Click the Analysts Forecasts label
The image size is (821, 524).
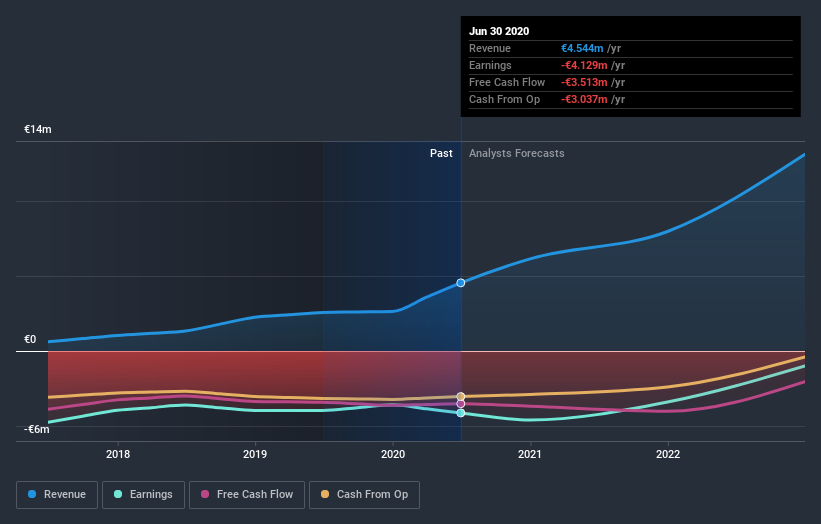pos(517,153)
